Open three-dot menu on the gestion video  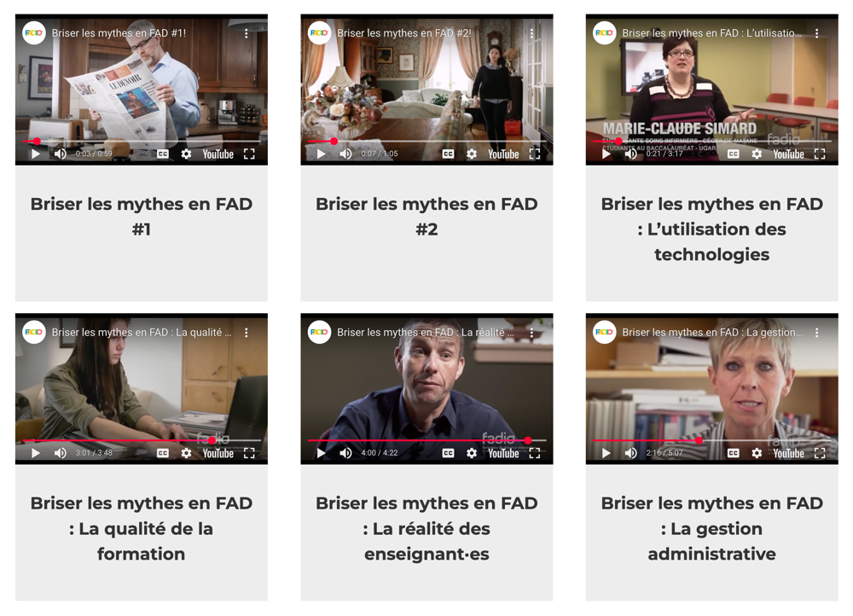tap(816, 332)
